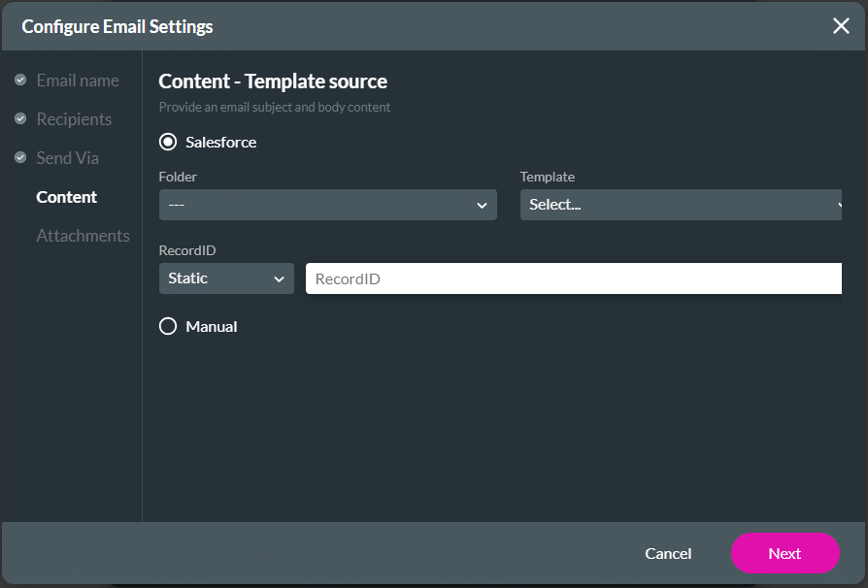Image resolution: width=868 pixels, height=588 pixels.
Task: Open the Folder dropdown
Action: (327, 205)
